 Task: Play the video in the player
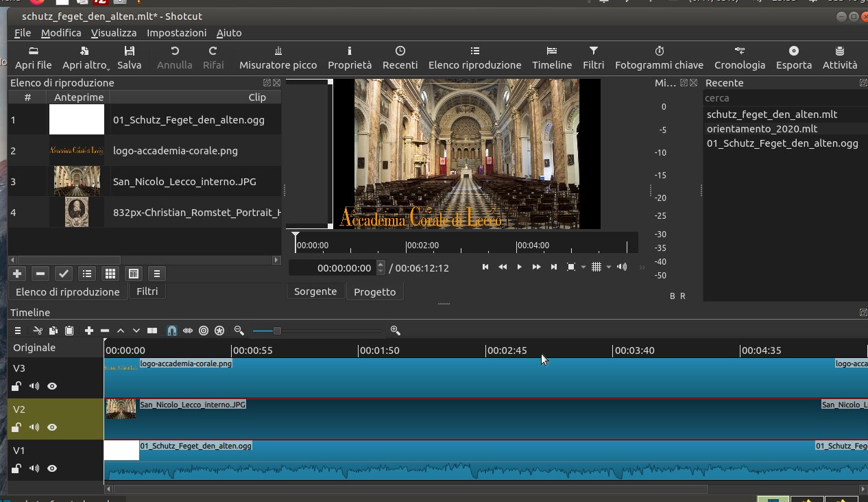519,267
